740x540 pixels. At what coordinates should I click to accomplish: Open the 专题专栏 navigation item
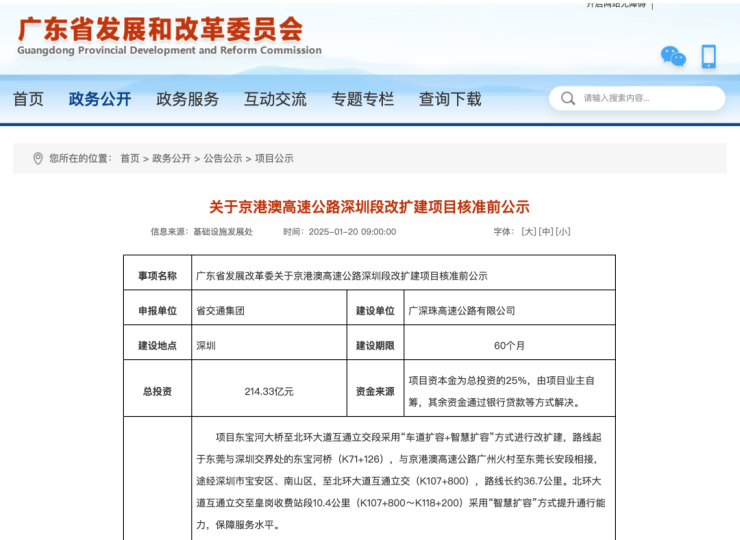(x=363, y=99)
